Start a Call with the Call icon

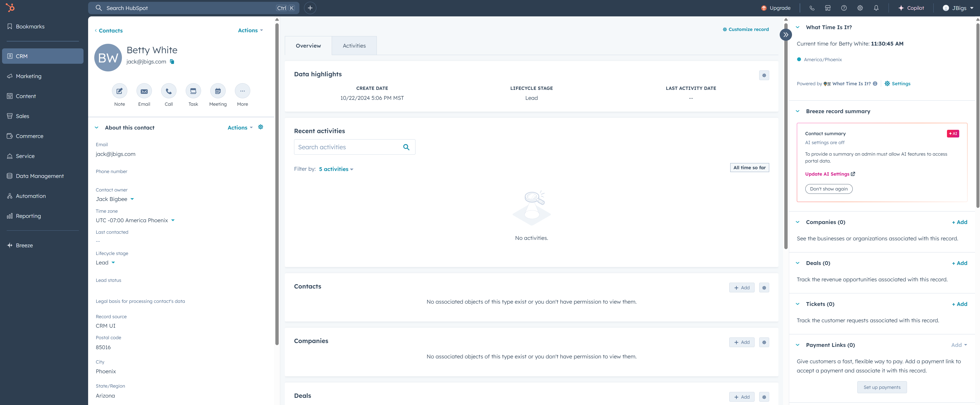[169, 91]
